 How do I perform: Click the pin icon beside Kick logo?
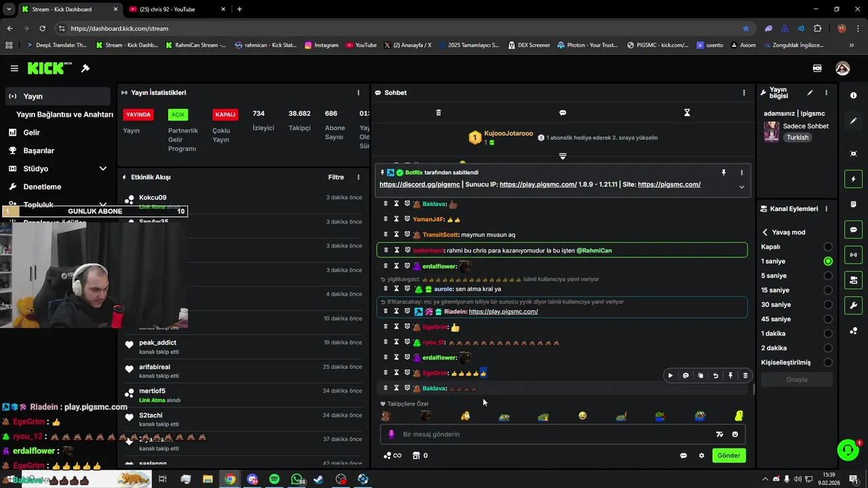(85, 68)
